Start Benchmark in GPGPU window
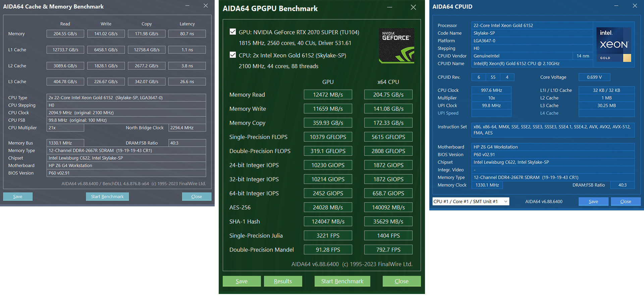This screenshot has height=298, width=644. coord(342,281)
